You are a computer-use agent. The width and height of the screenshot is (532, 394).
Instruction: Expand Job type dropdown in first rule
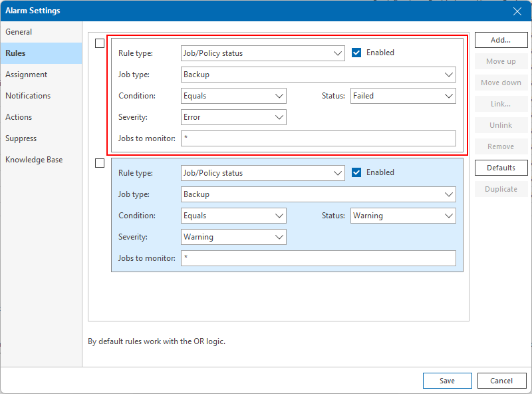[x=318, y=75]
